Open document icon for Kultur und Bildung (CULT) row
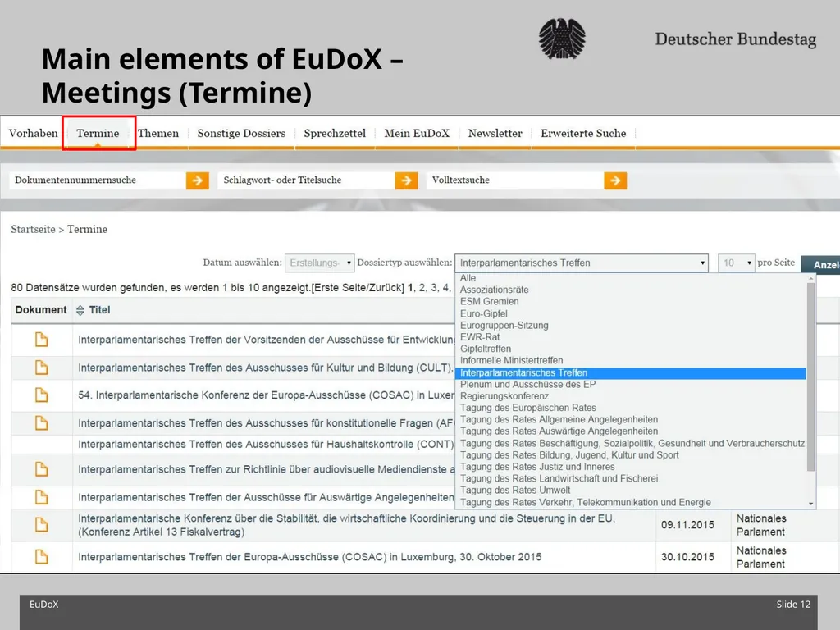Image resolution: width=840 pixels, height=630 pixels. (41, 367)
